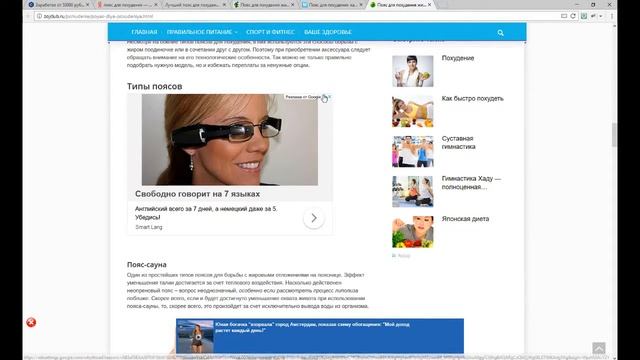Click the 'Типы поясов' heading
The image size is (640, 360).
click(x=154, y=87)
